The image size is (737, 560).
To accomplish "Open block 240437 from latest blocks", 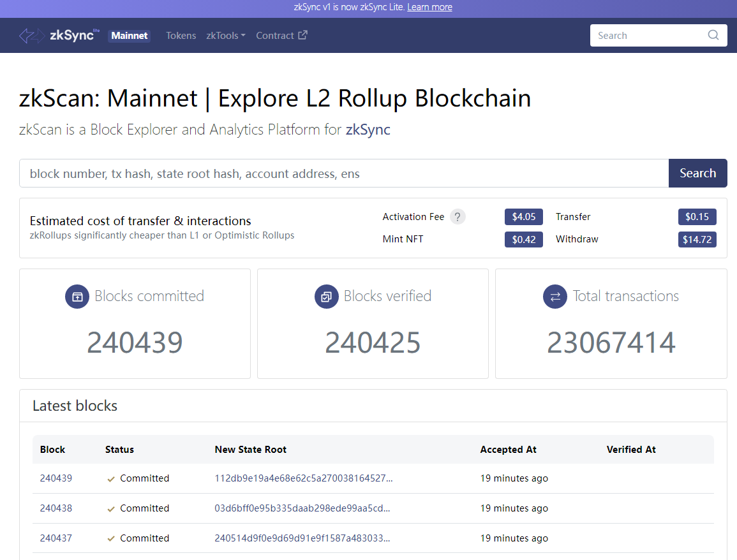I will point(56,538).
